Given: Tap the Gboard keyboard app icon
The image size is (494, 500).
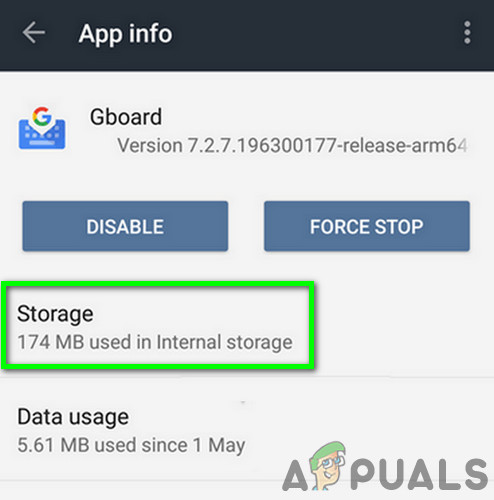Looking at the screenshot, I should pos(42,128).
